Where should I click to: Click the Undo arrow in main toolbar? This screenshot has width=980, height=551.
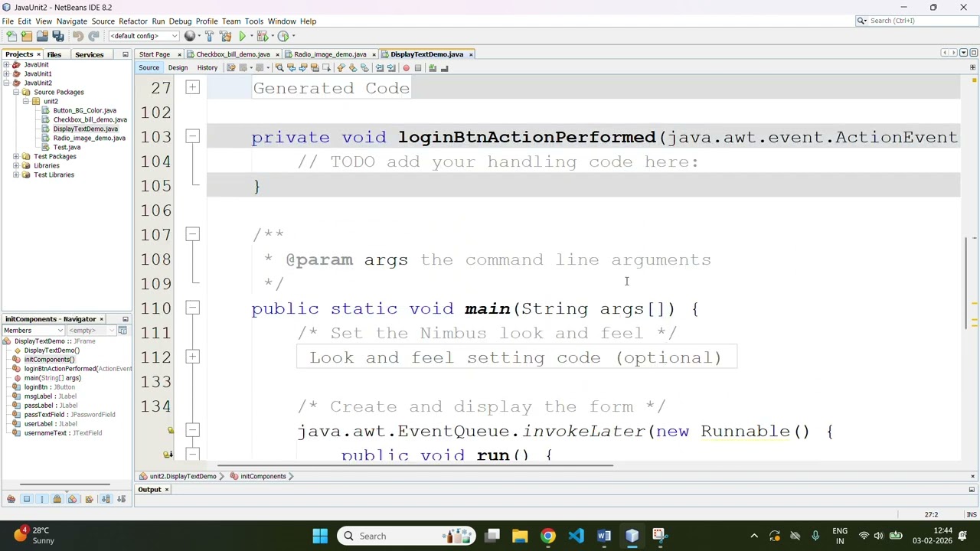(77, 36)
